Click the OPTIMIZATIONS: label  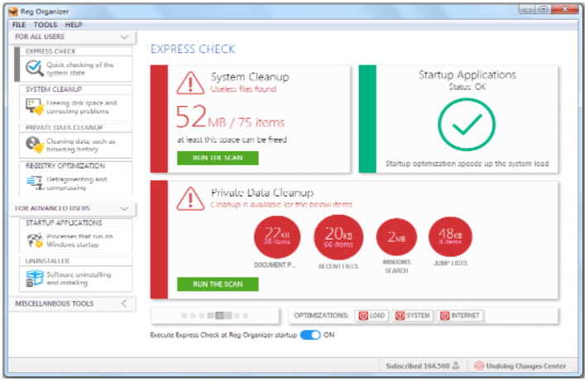click(x=321, y=316)
